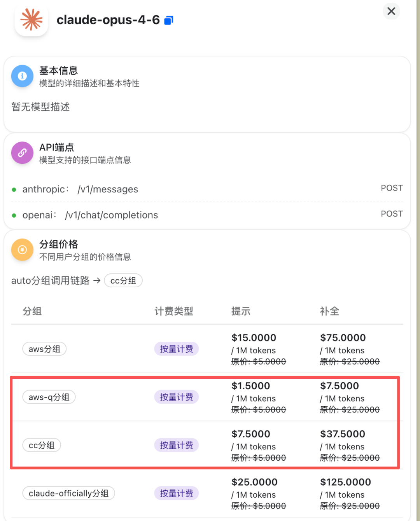Select the claude-officially分组 group tag

pyautogui.click(x=68, y=493)
